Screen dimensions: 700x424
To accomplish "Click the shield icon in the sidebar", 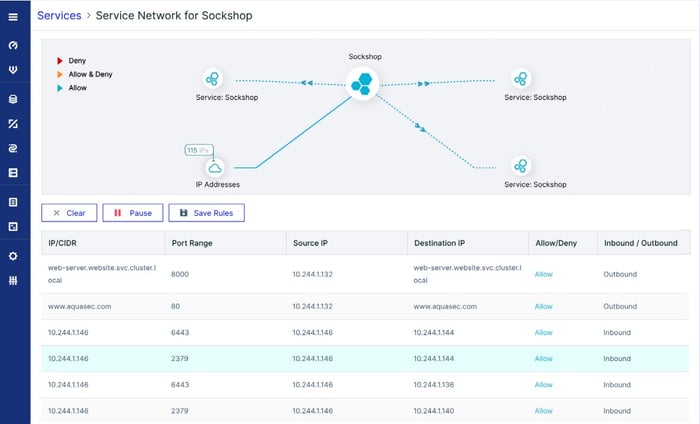I will 13,70.
